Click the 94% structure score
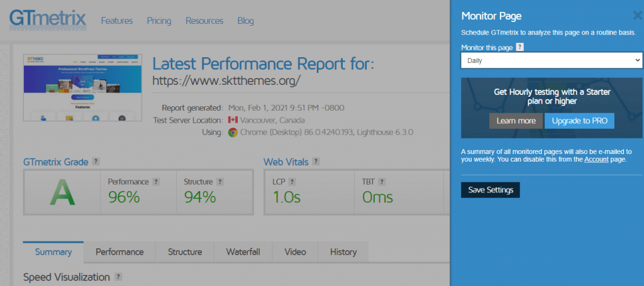 click(200, 197)
